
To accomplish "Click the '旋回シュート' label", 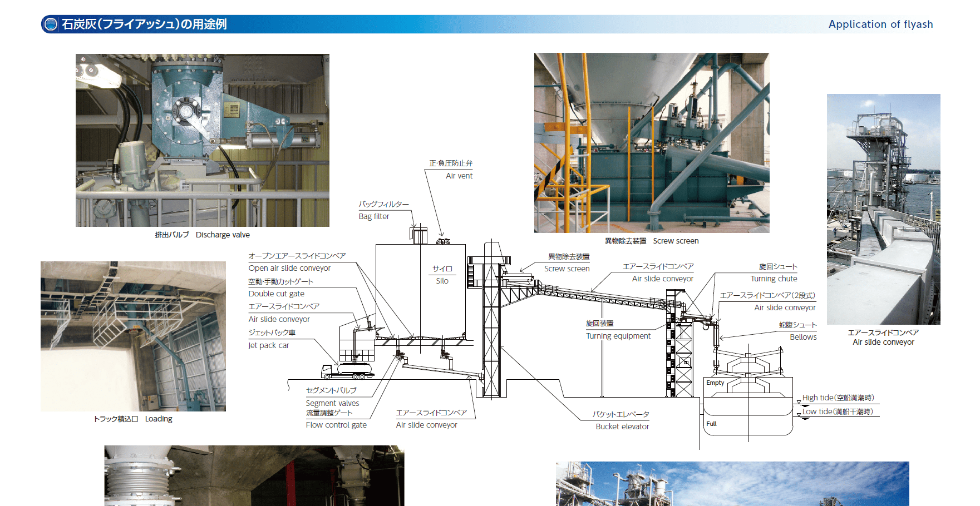I will [779, 266].
